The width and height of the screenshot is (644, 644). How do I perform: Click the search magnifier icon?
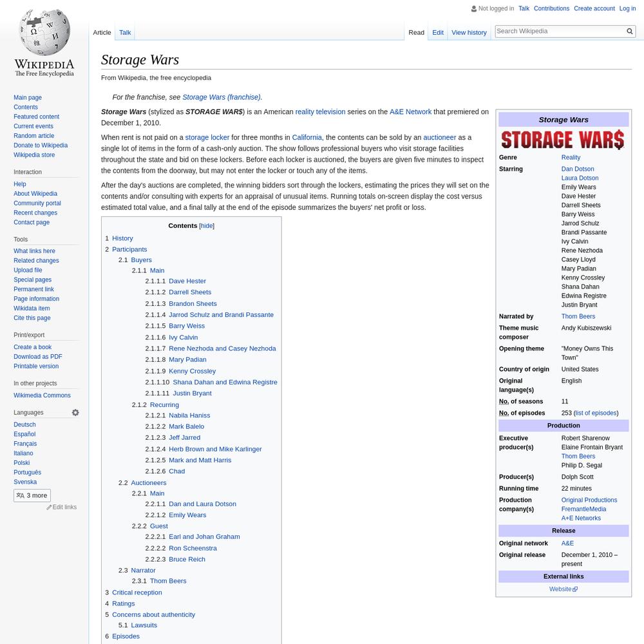coord(629,31)
